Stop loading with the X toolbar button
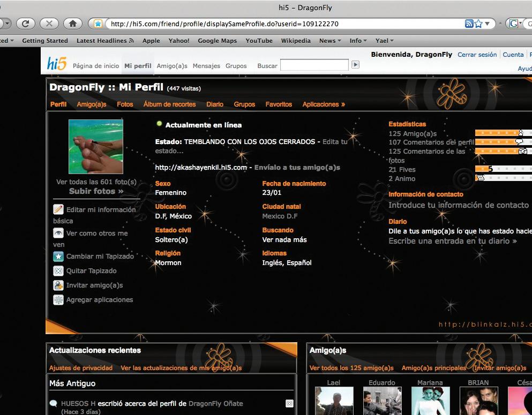Screen dimensions: 532x415 49,24
